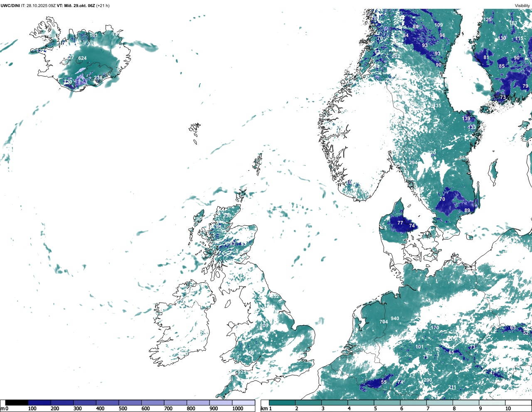
Task: Click the '1000' tick on the meter scale
Action: tap(238, 409)
